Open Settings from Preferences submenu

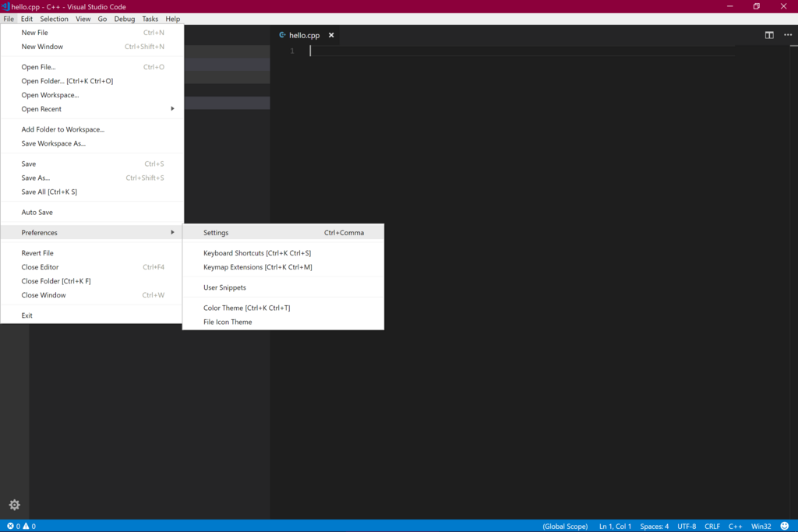point(283,232)
